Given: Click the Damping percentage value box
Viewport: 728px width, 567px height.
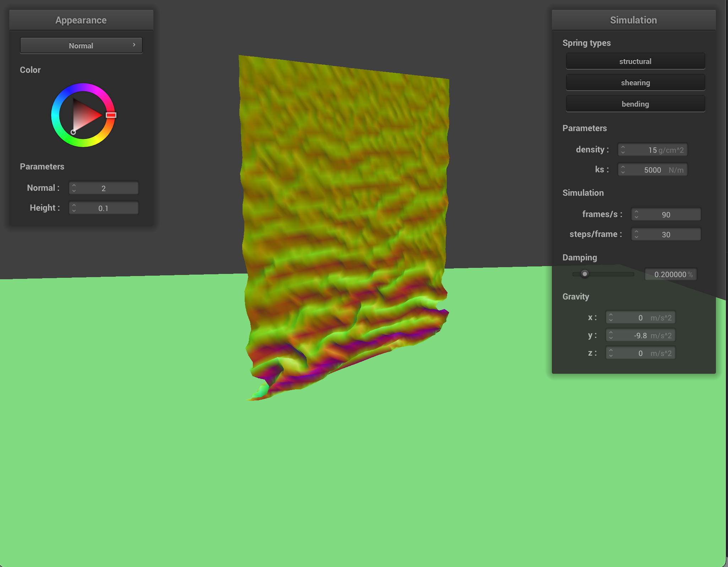Looking at the screenshot, I should pos(671,274).
